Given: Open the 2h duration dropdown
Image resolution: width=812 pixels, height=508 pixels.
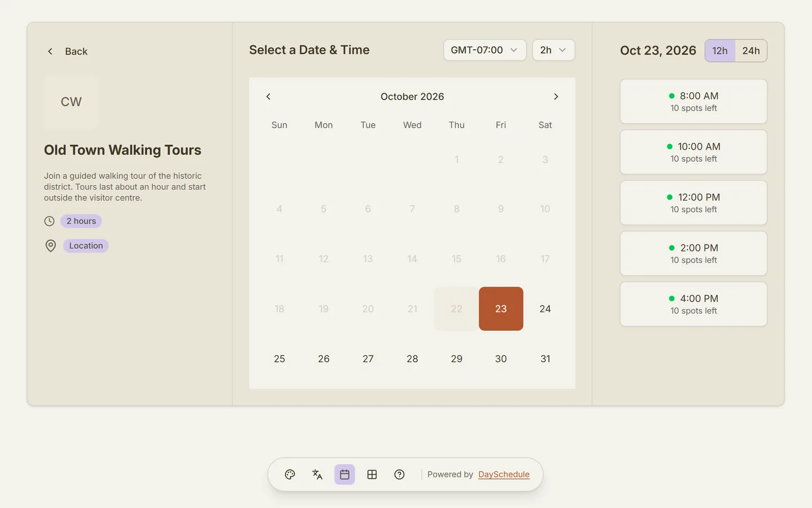Looking at the screenshot, I should 554,50.
